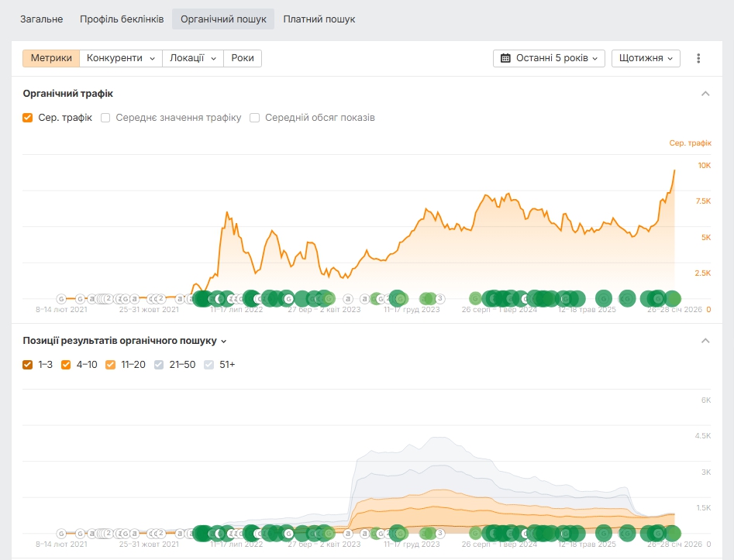The height and width of the screenshot is (560, 734).
Task: Click the Роки button
Action: coord(242,58)
